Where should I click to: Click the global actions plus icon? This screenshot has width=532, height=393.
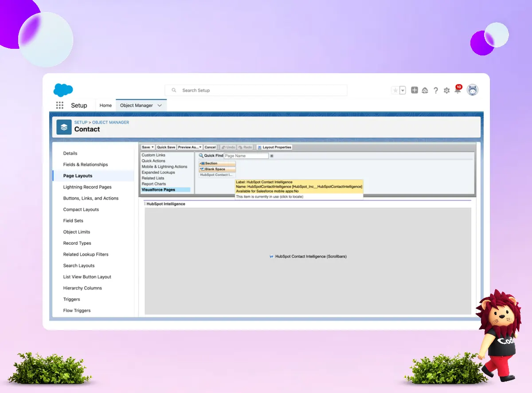(415, 90)
